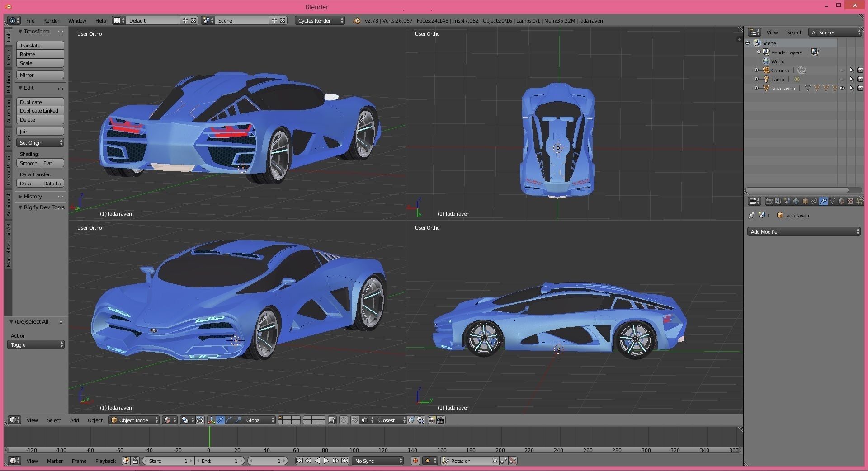Select the Render properties camera icon
Image resolution: width=868 pixels, height=471 pixels.
click(769, 202)
